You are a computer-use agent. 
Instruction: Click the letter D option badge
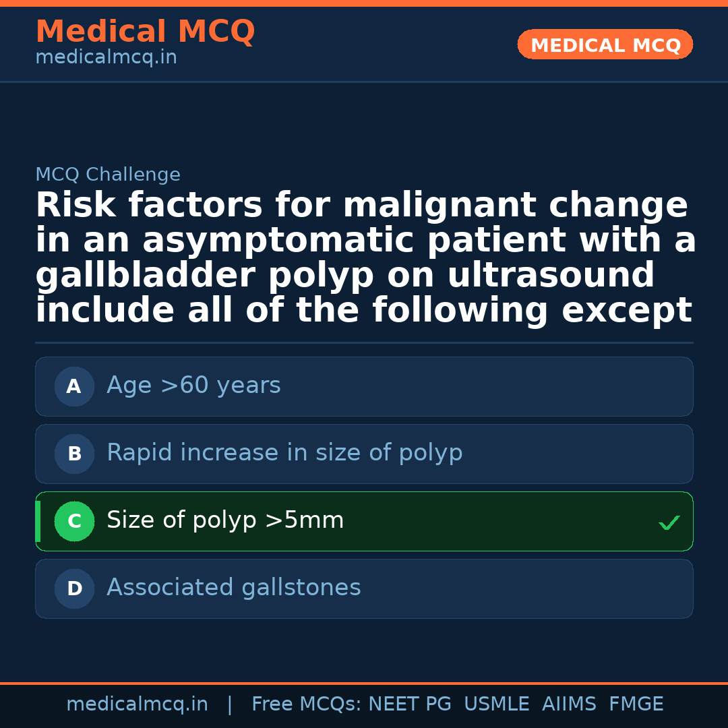pos(74,589)
